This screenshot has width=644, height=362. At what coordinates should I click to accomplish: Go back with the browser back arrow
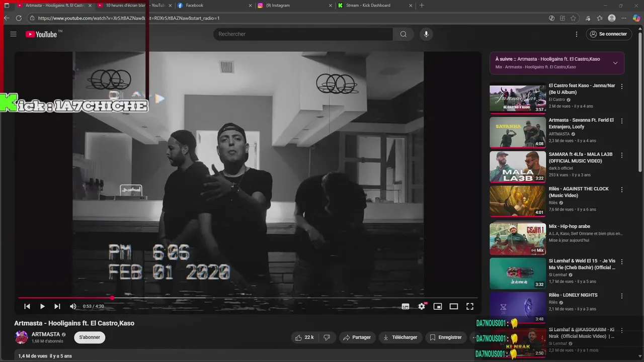pyautogui.click(x=7, y=18)
